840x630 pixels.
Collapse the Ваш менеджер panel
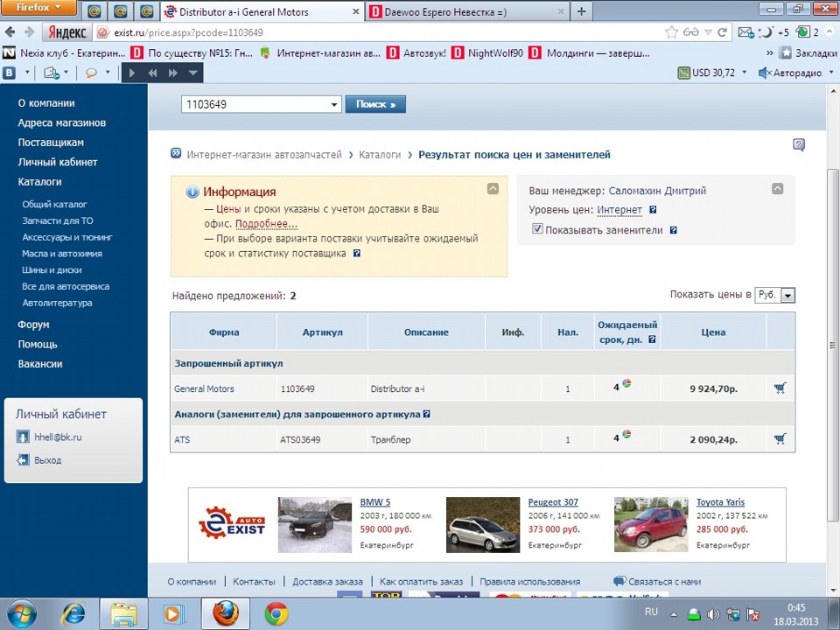pos(777,189)
